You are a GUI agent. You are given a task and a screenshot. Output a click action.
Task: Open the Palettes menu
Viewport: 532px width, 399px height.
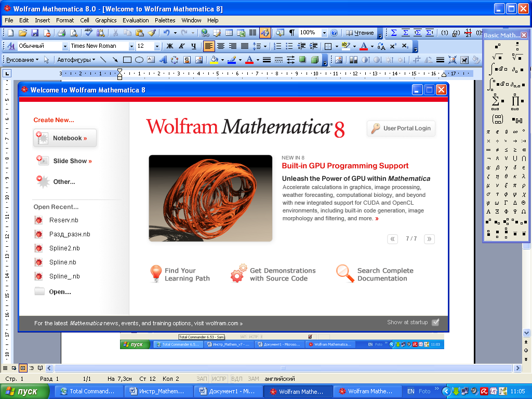(x=165, y=20)
